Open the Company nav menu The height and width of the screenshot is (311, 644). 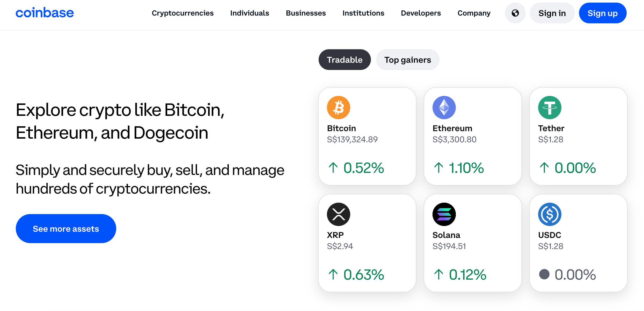[474, 13]
